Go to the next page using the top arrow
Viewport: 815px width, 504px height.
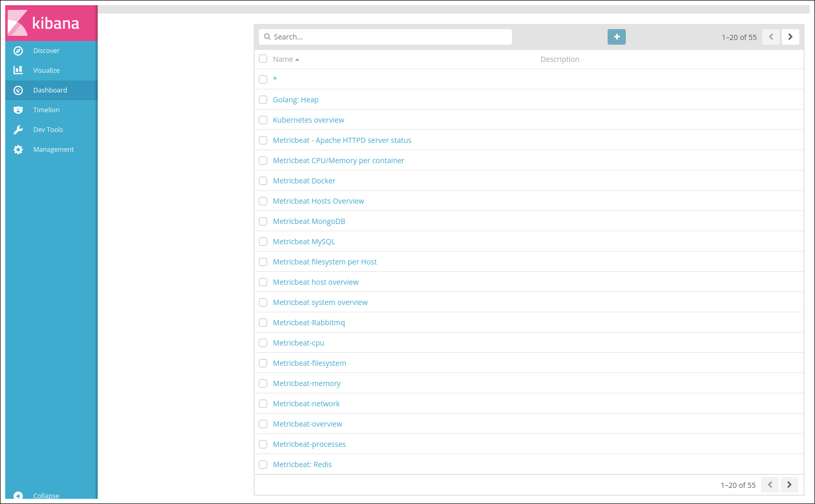coord(790,37)
